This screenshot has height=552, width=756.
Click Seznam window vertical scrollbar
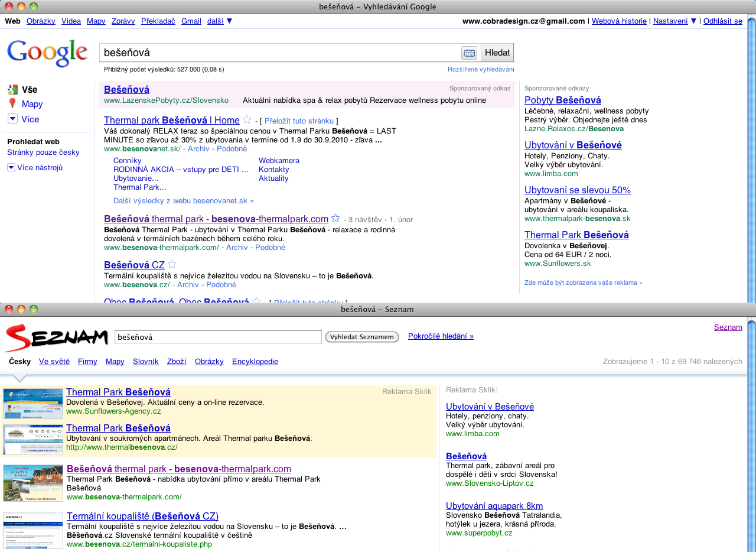pos(751,434)
